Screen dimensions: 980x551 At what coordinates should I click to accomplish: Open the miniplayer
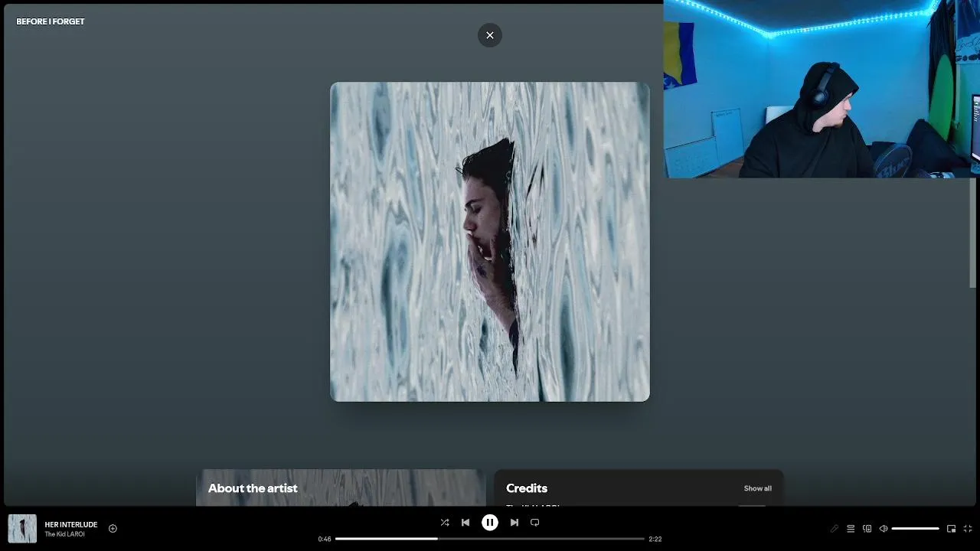[x=952, y=529]
